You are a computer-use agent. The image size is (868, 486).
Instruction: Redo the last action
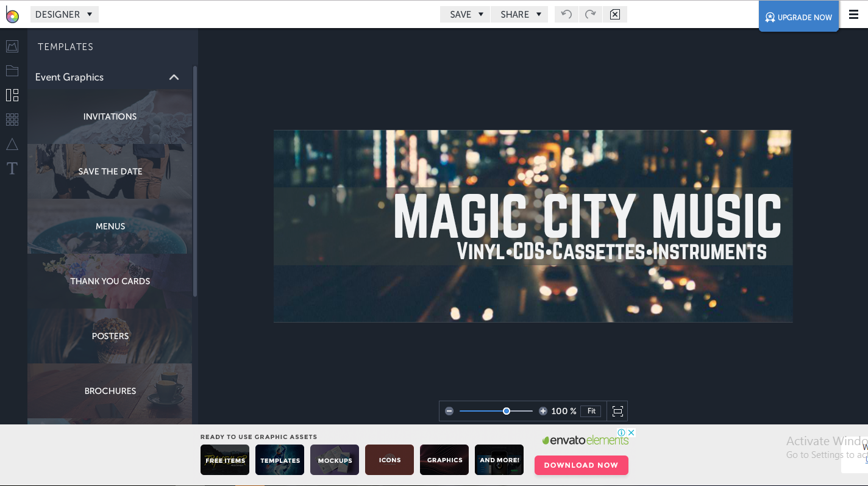pos(590,14)
